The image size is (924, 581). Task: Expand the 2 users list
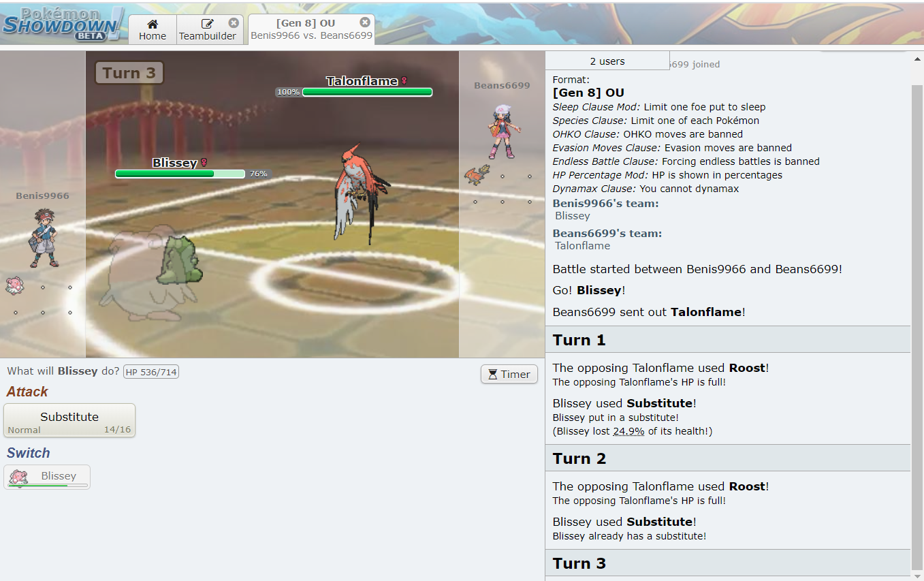click(607, 61)
